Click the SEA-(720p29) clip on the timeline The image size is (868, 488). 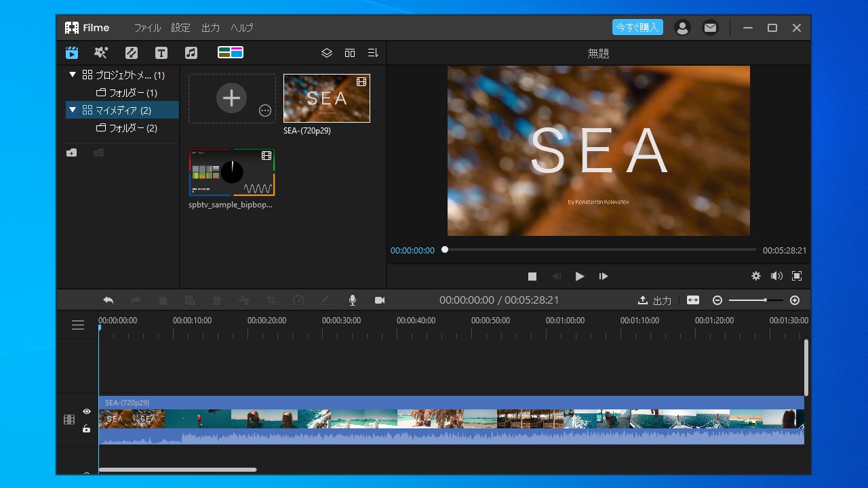451,420
